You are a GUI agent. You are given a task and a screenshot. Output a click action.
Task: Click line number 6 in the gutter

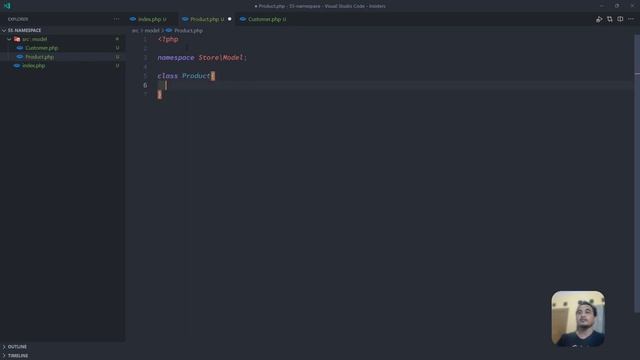pyautogui.click(x=145, y=85)
